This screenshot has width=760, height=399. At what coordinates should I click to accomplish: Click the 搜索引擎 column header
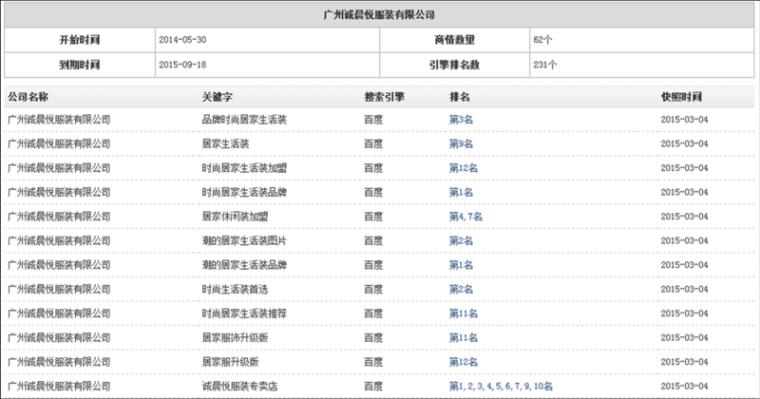(x=384, y=96)
